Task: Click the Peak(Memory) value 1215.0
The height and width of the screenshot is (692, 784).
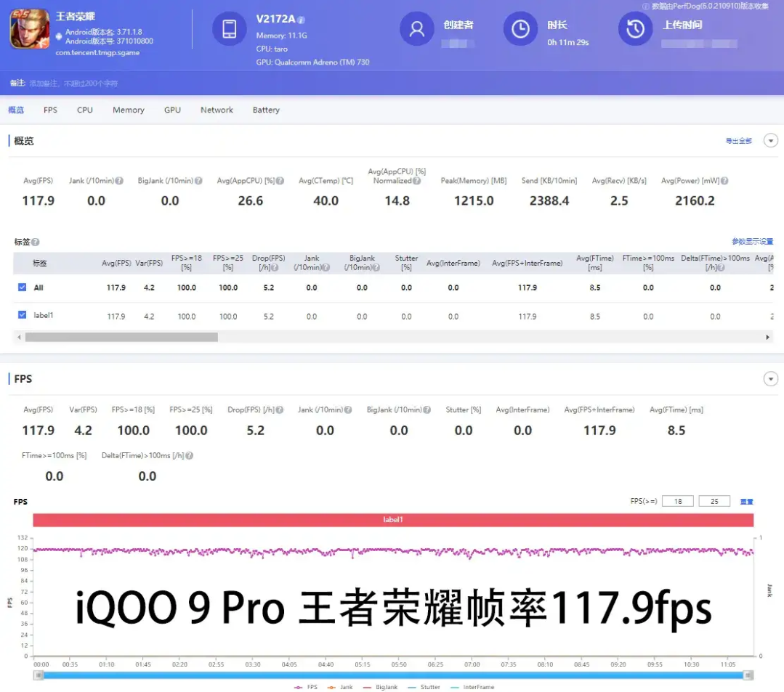Action: (x=474, y=201)
